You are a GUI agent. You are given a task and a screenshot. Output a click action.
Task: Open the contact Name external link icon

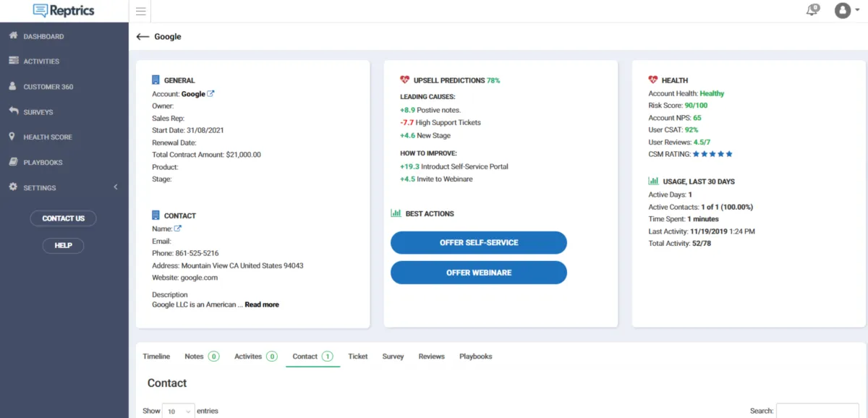click(x=178, y=229)
